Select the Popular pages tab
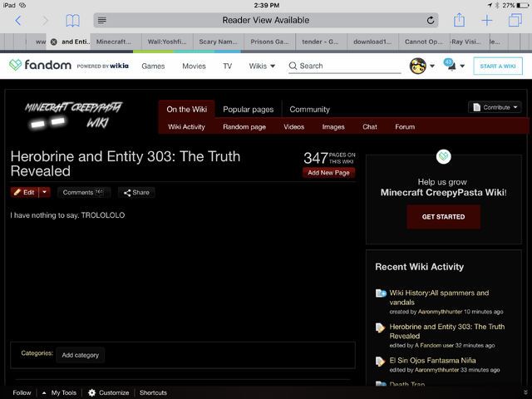Viewport: 532px width, 399px height. pyautogui.click(x=248, y=109)
